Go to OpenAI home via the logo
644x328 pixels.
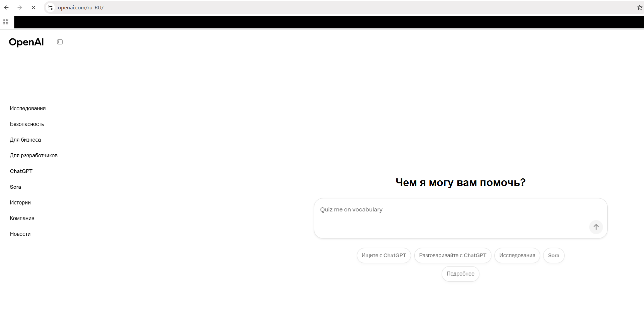[x=26, y=42]
